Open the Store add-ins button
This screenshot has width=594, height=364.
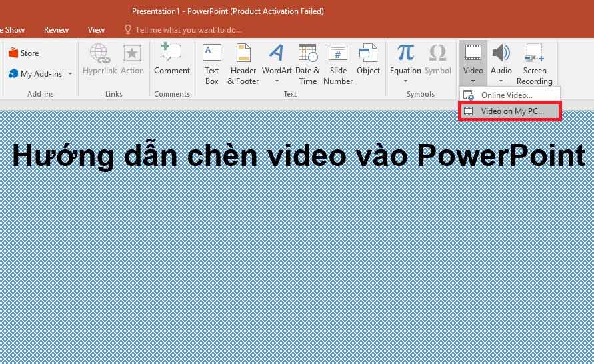tap(23, 53)
